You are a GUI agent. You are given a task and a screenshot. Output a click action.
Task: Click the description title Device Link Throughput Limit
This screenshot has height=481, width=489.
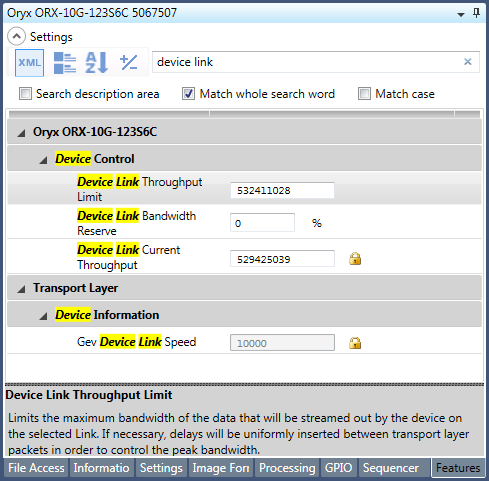pos(89,395)
